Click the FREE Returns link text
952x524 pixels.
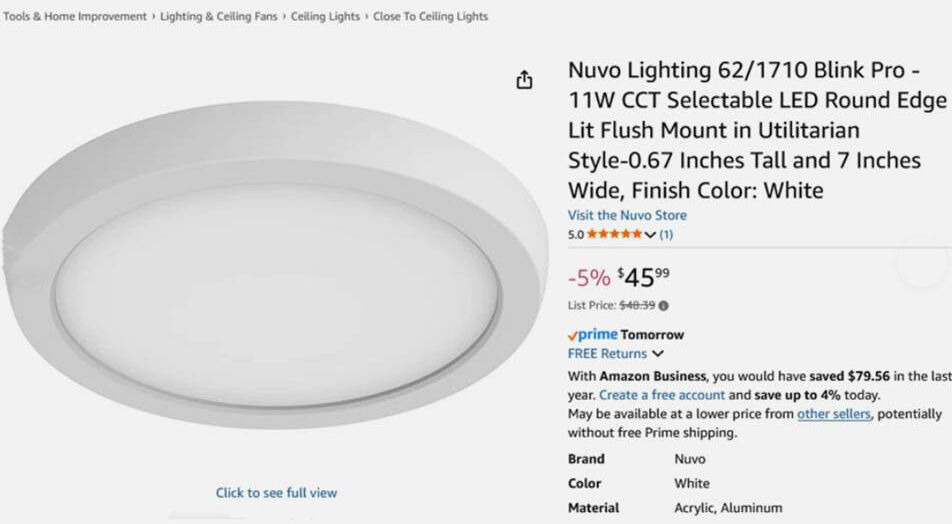(x=607, y=354)
